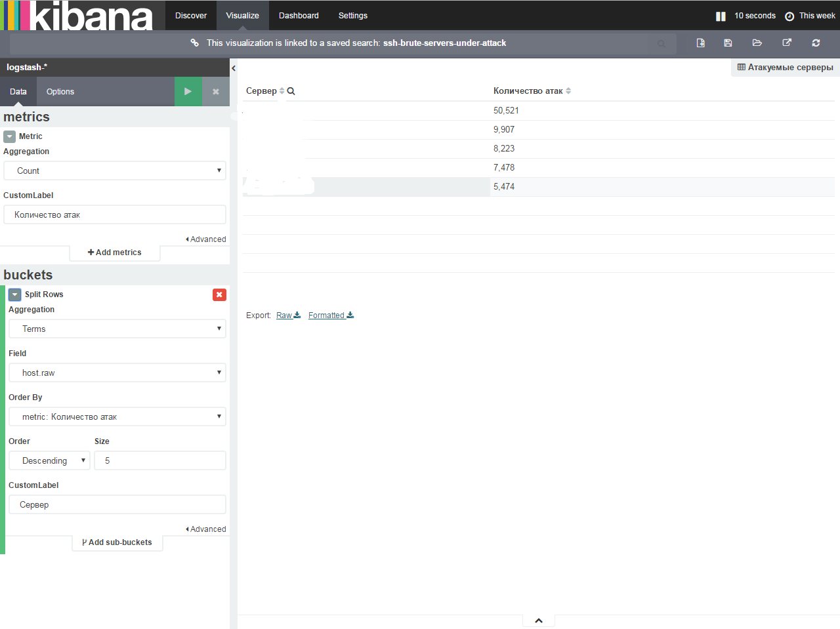This screenshot has height=629, width=840.
Task: Open the This week time picker
Action: click(810, 16)
